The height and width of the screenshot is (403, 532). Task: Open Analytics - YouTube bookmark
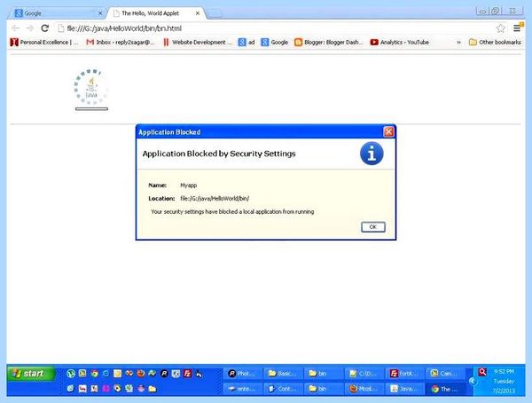pyautogui.click(x=400, y=42)
